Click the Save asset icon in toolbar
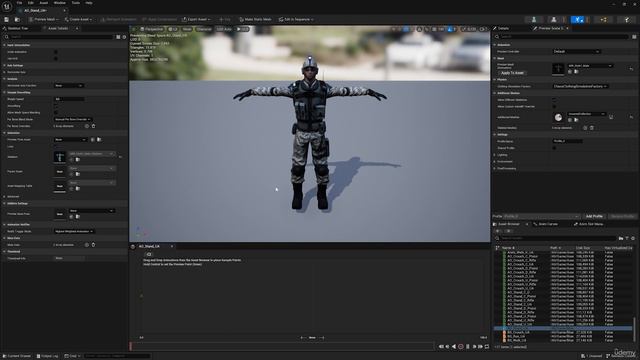The width and height of the screenshot is (640, 360). (x=7, y=19)
